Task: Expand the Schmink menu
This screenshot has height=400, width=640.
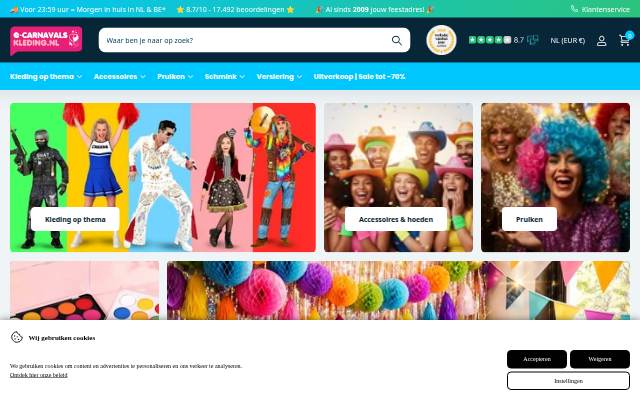Action: (x=224, y=76)
